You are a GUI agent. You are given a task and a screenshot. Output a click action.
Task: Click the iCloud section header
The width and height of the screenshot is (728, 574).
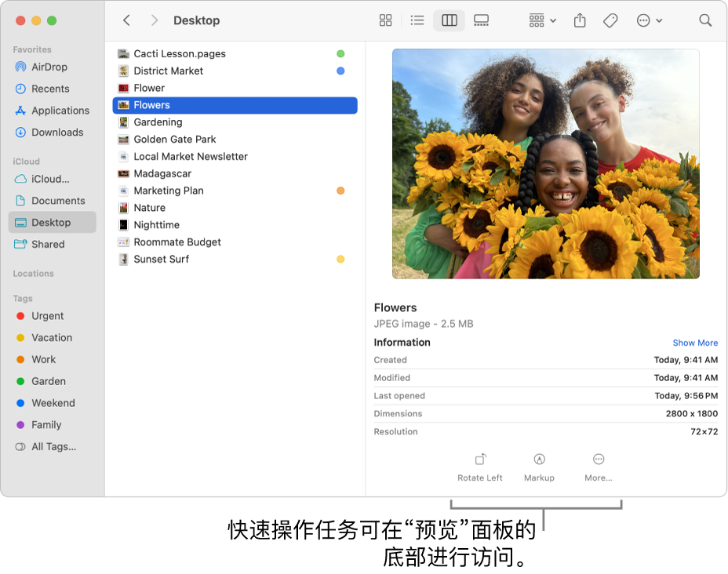click(x=26, y=162)
